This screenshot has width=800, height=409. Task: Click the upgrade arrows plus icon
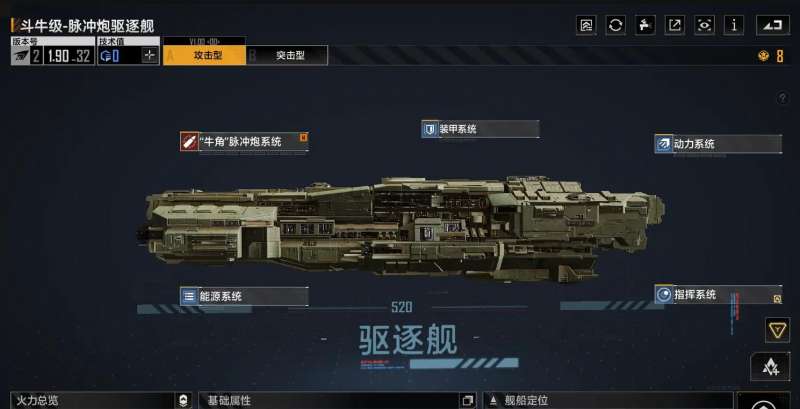[x=770, y=366]
